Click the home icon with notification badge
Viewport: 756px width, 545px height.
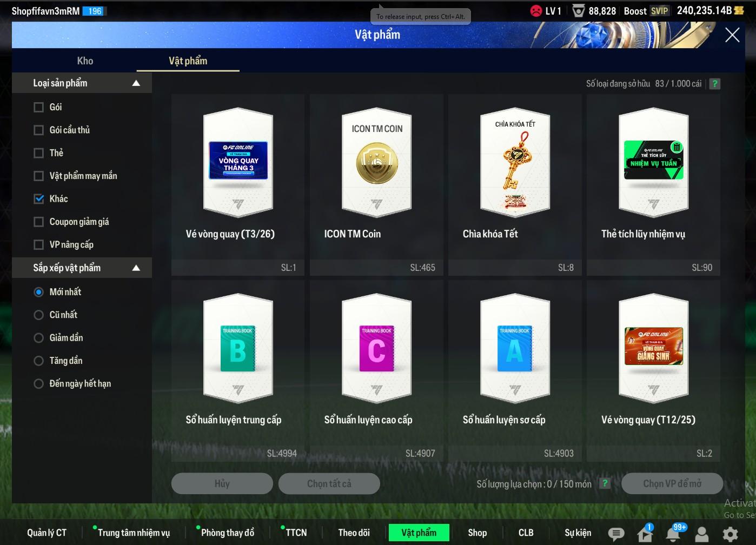[645, 534]
